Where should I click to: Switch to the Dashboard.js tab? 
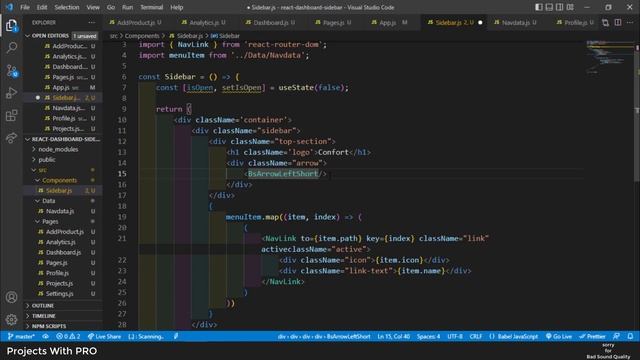[270, 22]
